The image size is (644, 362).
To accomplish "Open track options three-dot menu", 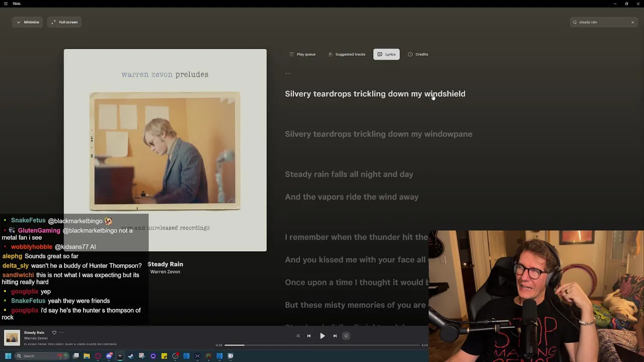I will (x=61, y=333).
